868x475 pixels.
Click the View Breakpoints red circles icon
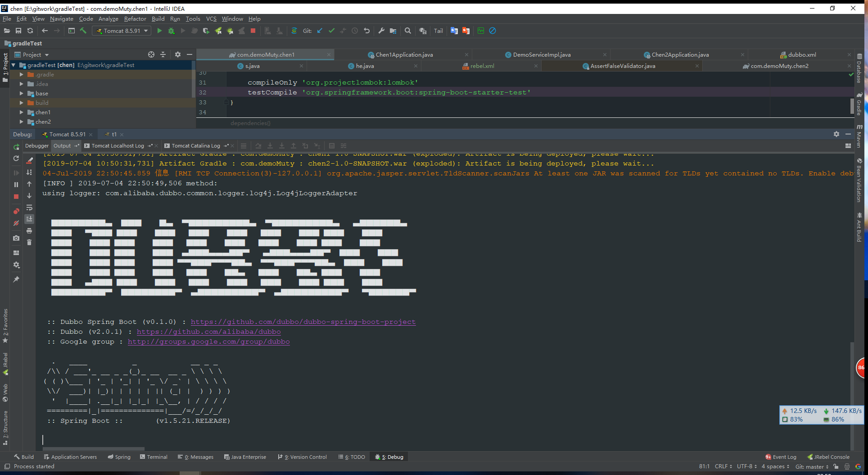coord(16,211)
